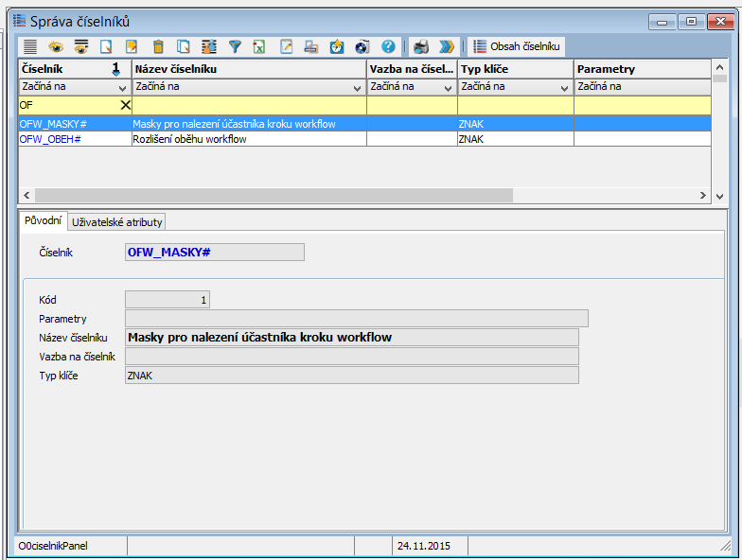Select the Původní tab

click(43, 221)
